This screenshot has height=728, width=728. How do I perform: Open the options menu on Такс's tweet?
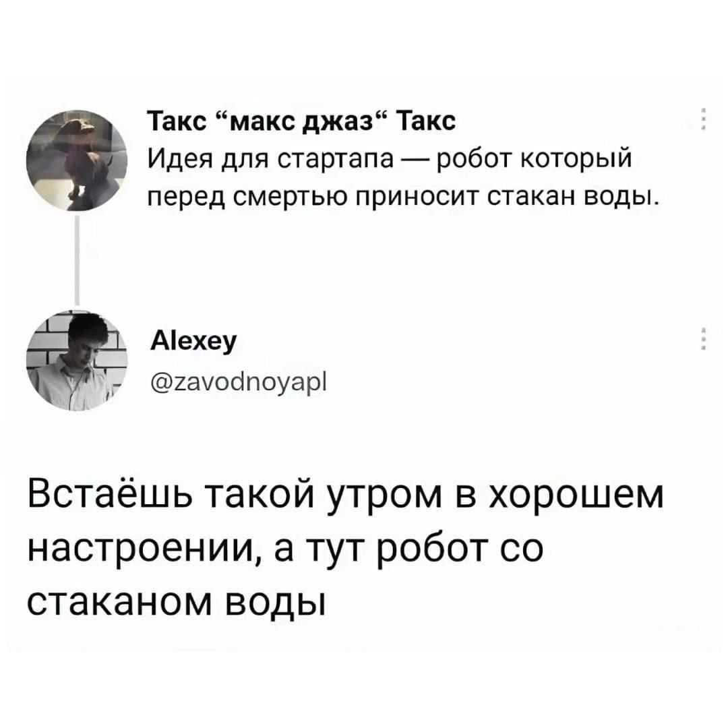[703, 119]
